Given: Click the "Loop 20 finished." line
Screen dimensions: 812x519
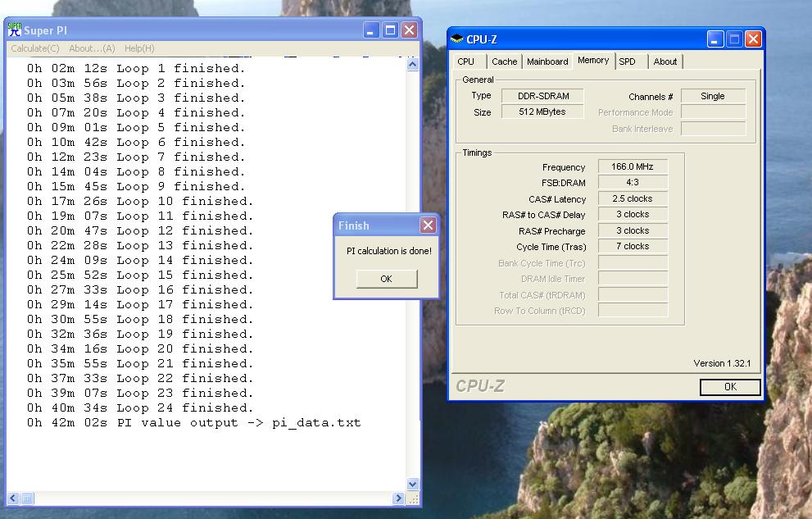Looking at the screenshot, I should point(140,348).
